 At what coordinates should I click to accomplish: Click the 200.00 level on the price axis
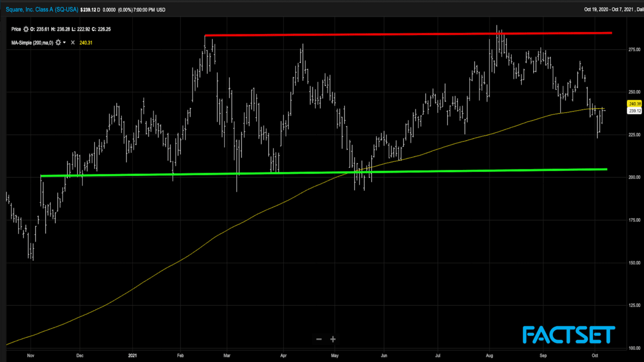[x=634, y=177]
